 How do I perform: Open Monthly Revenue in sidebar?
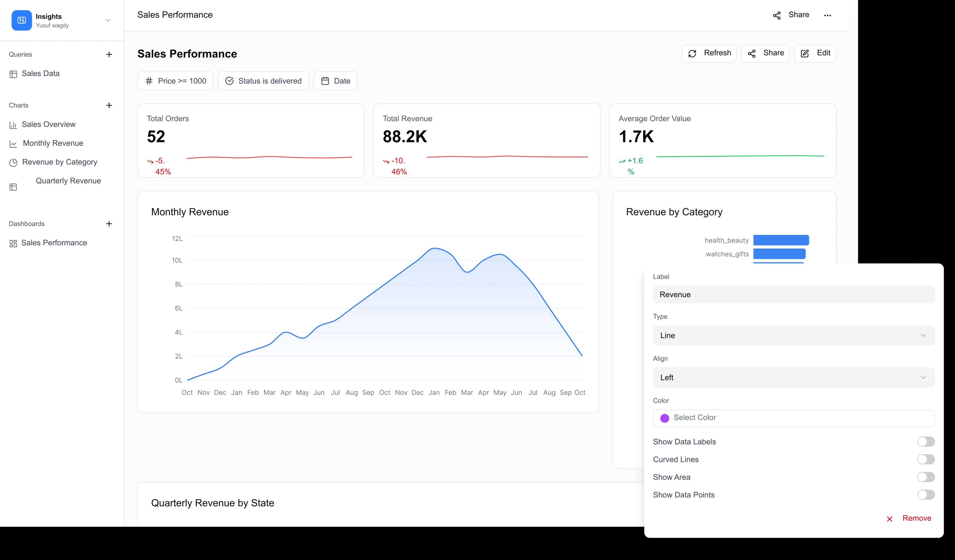[53, 143]
